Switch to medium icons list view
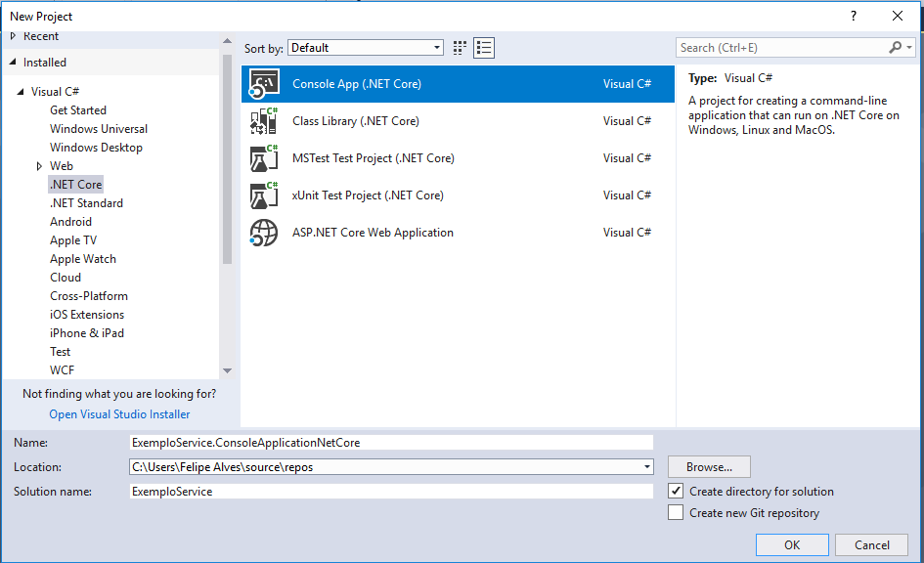924x563 pixels. (x=484, y=48)
